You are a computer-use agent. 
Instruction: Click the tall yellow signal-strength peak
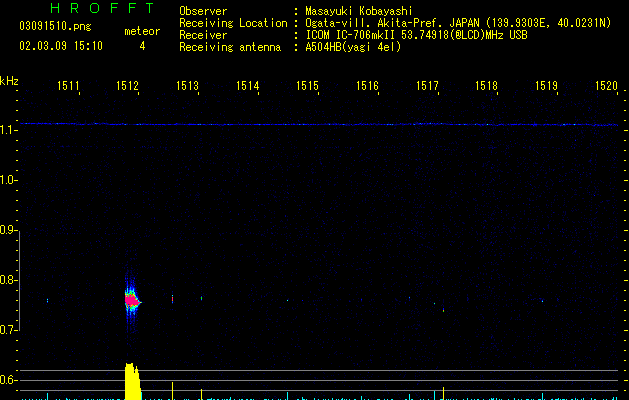(x=132, y=381)
